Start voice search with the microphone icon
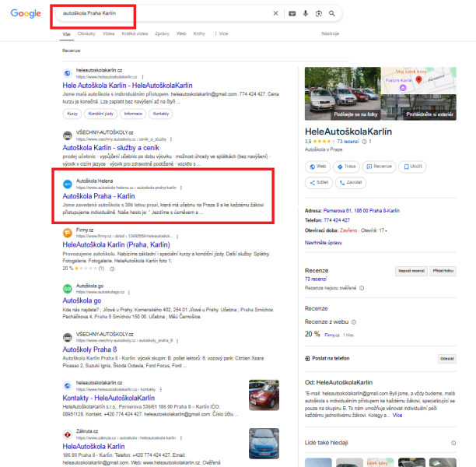This screenshot has width=476, height=467. pyautogui.click(x=306, y=13)
